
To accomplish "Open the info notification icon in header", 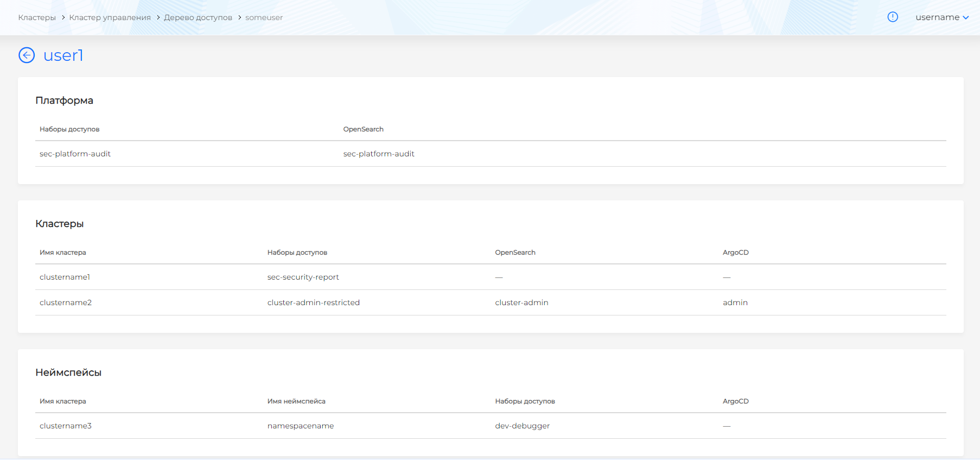I will 893,17.
